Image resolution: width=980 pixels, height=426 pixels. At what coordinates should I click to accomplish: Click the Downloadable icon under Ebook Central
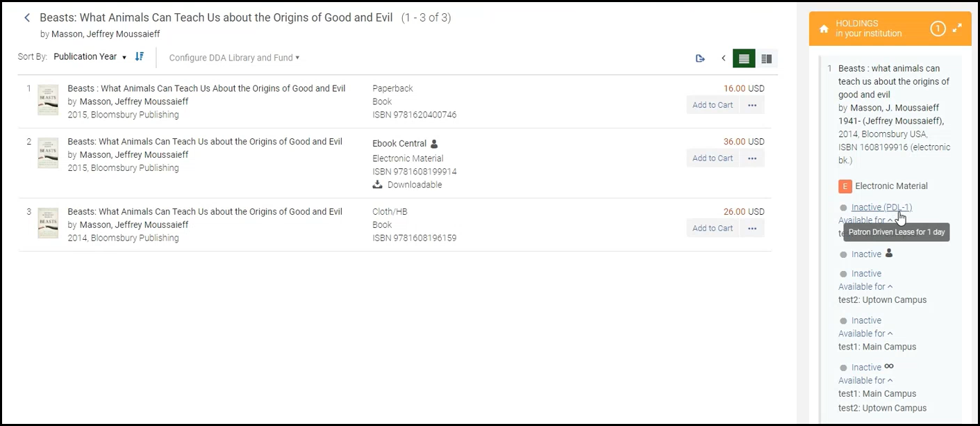[x=377, y=184]
